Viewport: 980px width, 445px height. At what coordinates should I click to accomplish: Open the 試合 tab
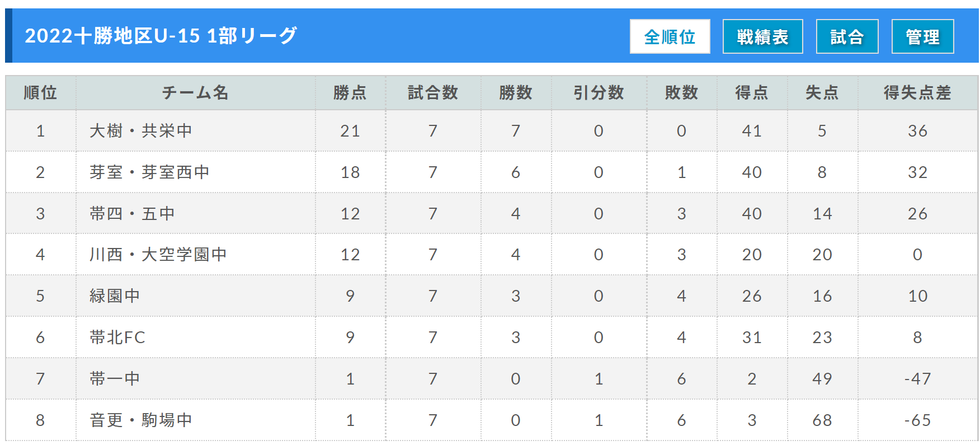[847, 36]
